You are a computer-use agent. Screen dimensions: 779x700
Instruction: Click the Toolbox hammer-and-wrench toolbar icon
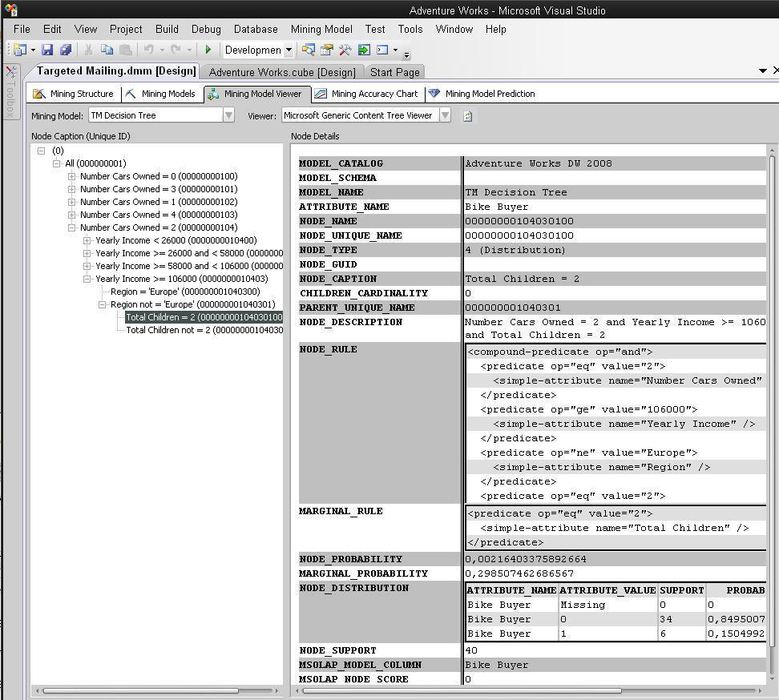pos(345,50)
